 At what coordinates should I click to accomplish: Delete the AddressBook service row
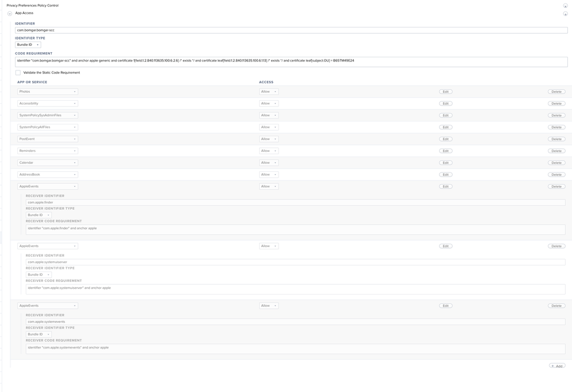(557, 175)
